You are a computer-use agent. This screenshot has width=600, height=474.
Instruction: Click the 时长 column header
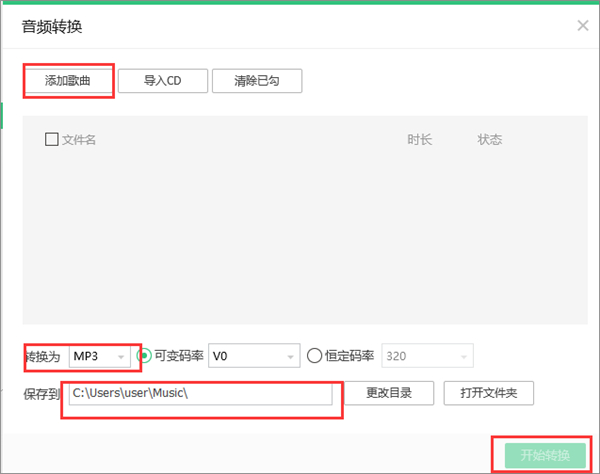419,140
